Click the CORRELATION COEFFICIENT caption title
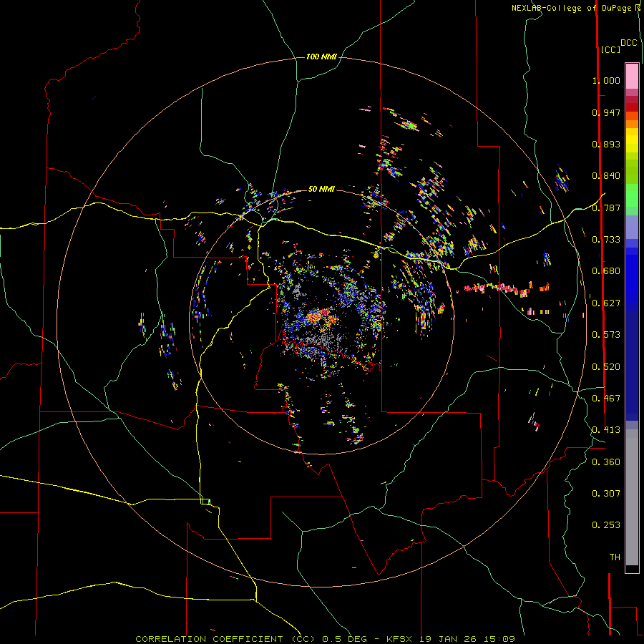The width and height of the screenshot is (644, 644). (x=209, y=639)
